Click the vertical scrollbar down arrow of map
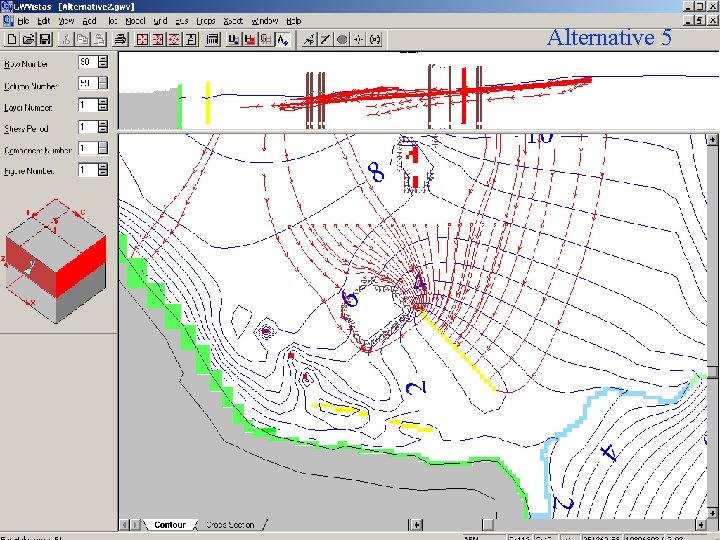Screen dimensions: 720x540 click(x=712, y=513)
